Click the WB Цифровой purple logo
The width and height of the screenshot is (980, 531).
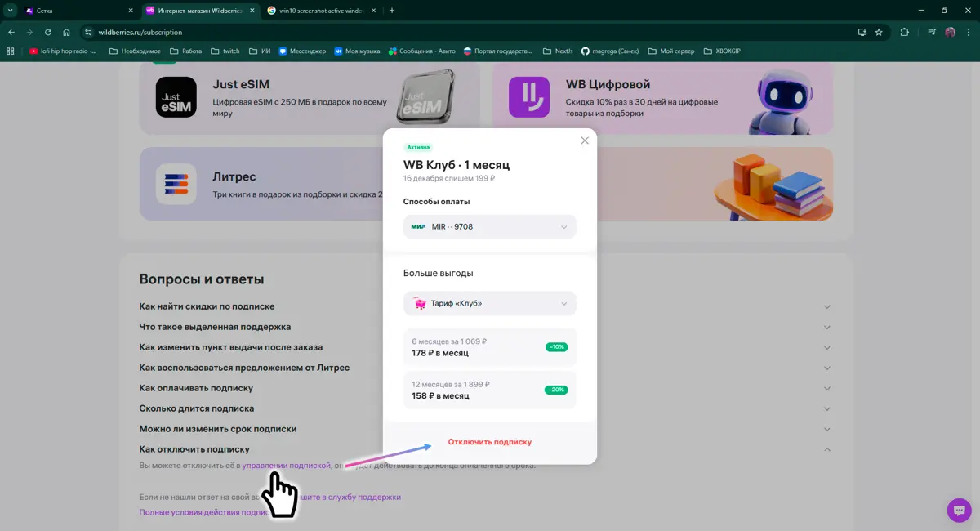pyautogui.click(x=529, y=97)
